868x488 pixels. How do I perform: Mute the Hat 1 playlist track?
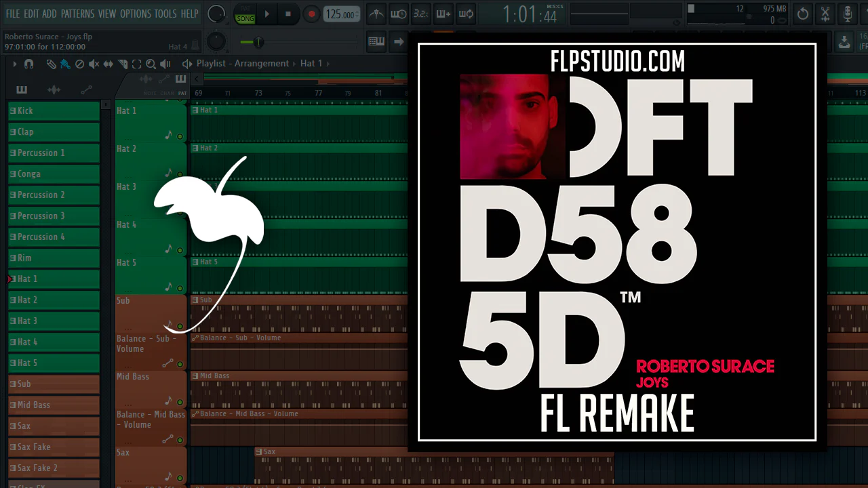click(180, 136)
